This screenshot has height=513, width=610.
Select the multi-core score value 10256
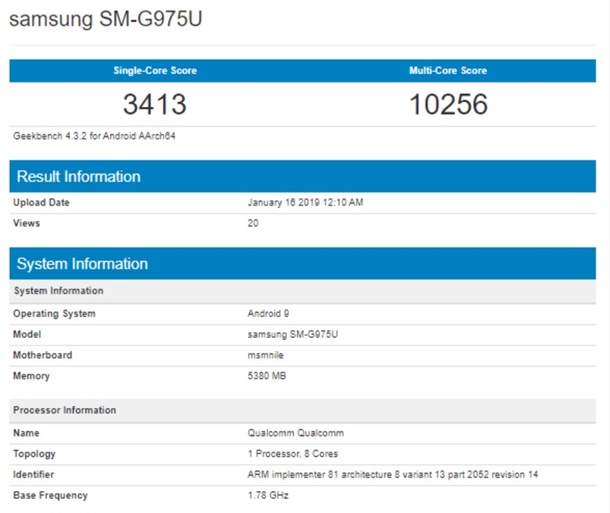coord(447,104)
